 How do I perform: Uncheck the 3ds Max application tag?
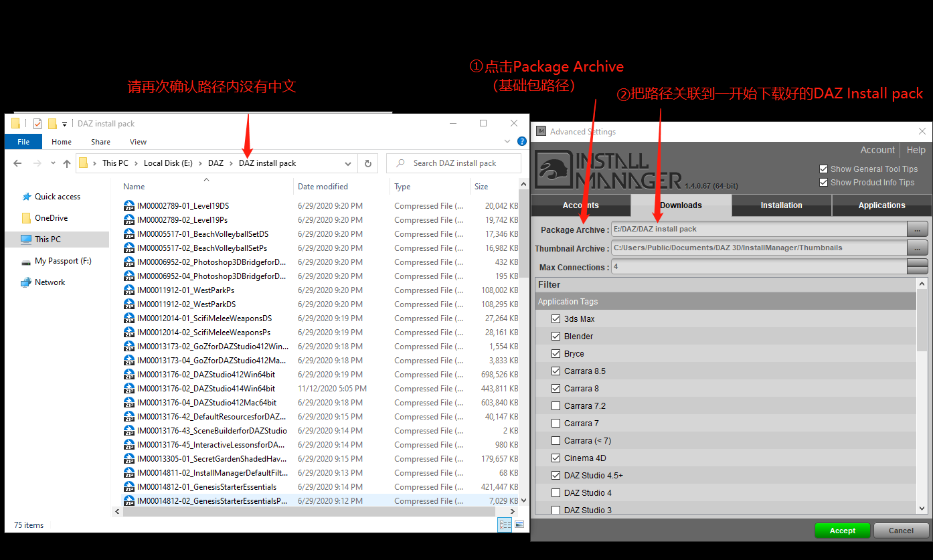click(x=556, y=319)
